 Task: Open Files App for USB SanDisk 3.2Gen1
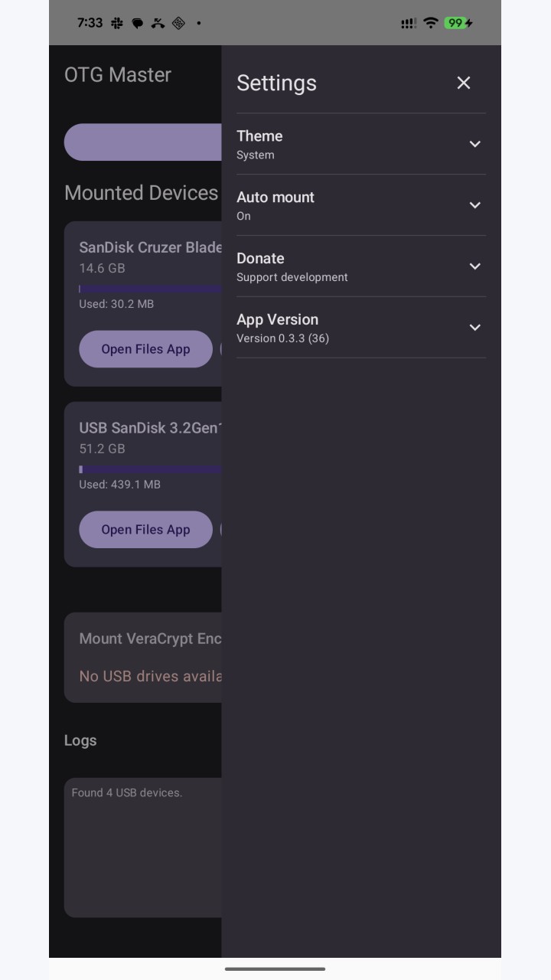(x=145, y=530)
